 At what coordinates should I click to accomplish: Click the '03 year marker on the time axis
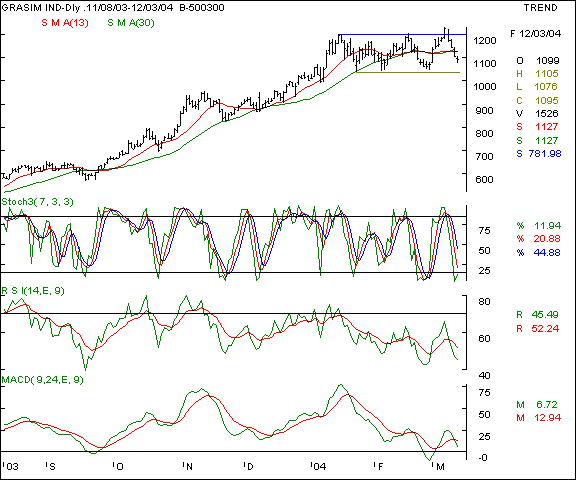click(x=11, y=467)
